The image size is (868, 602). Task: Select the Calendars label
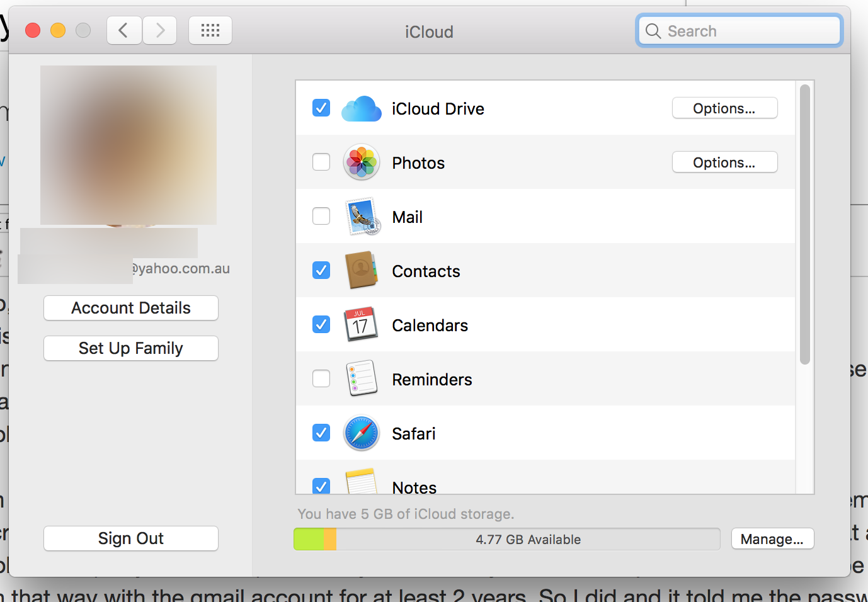tap(430, 326)
